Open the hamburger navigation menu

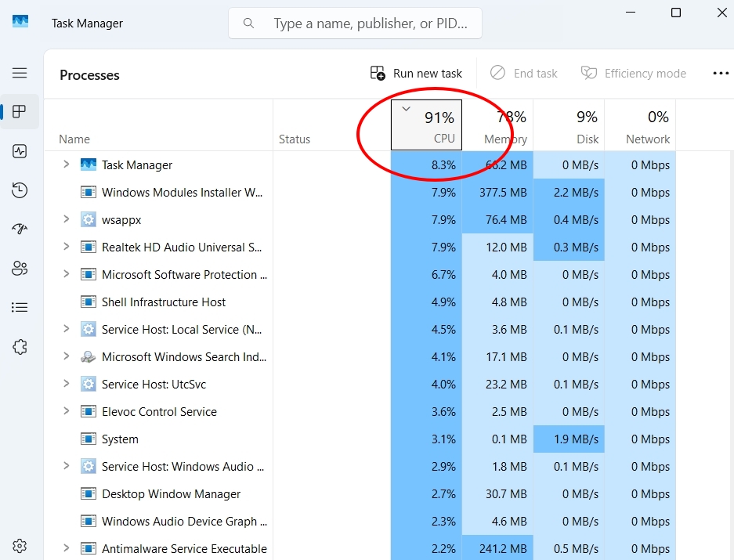pyautogui.click(x=20, y=73)
